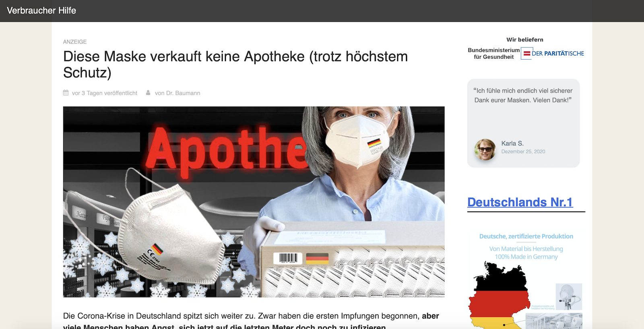This screenshot has width=644, height=329.
Task: Click 'vor 3 Tagen veröffentlicht' date text
Action: pyautogui.click(x=105, y=93)
